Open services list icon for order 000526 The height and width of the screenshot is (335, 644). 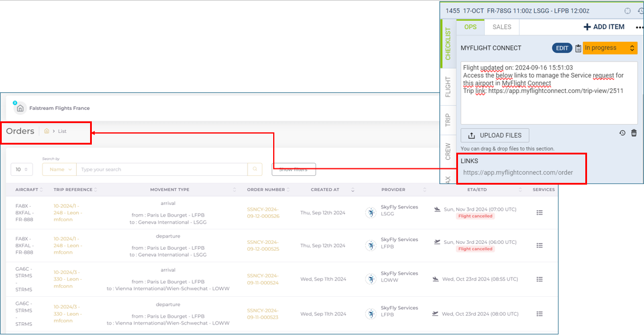[539, 212]
